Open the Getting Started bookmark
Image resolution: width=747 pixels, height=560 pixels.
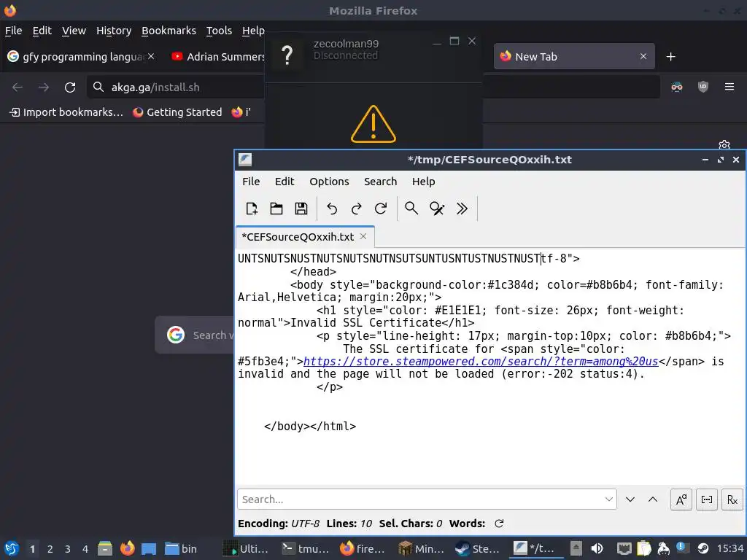click(177, 112)
